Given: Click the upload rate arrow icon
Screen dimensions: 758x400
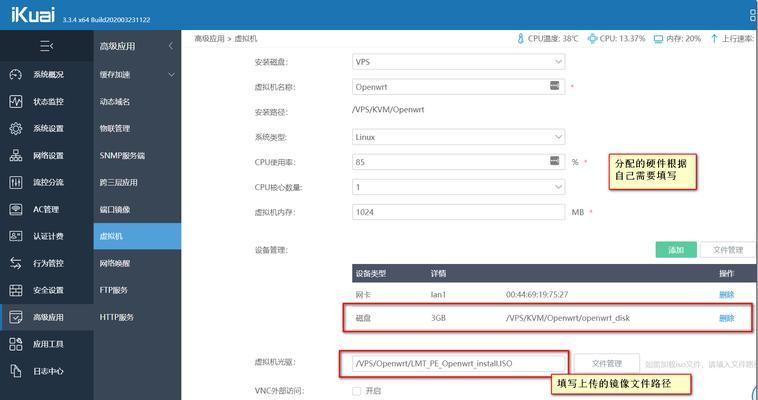Looking at the screenshot, I should click(x=714, y=39).
